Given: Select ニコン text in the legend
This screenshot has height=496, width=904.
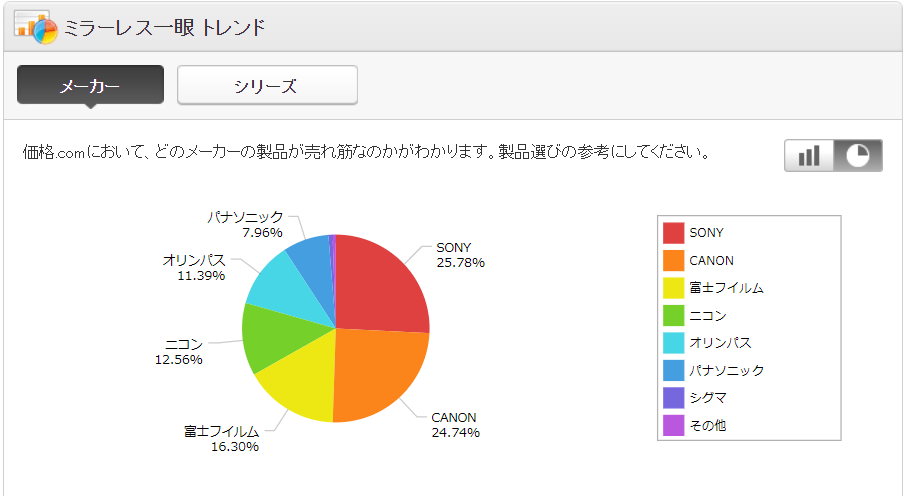Looking at the screenshot, I should (x=708, y=315).
